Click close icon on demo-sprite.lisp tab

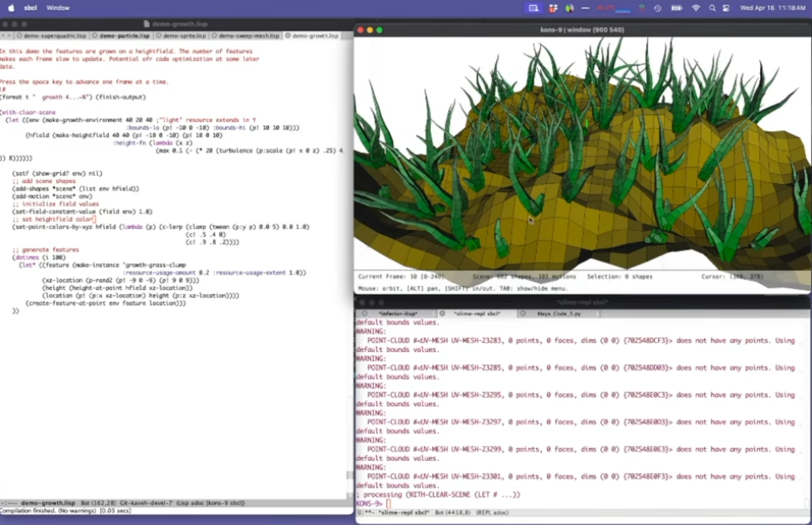coord(157,36)
